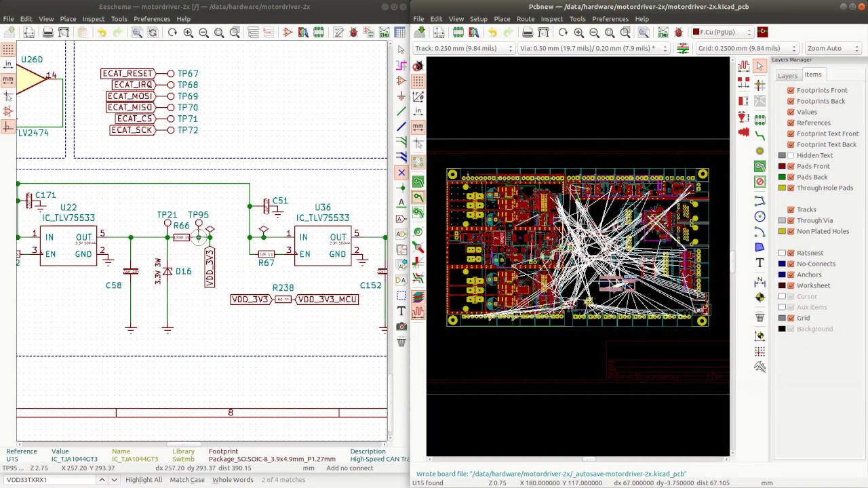Click Undo icon in Eeschema toolbar
Screen dimensions: 868x488
coord(102,33)
